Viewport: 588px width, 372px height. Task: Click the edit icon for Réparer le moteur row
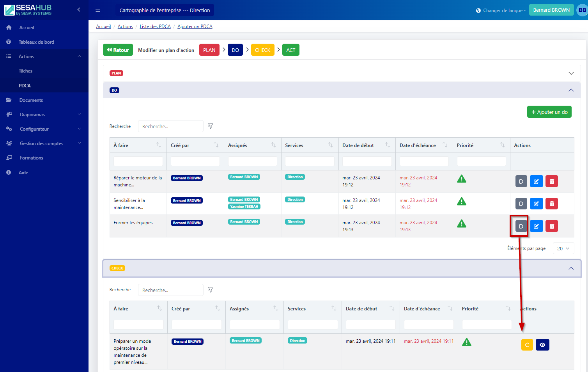[536, 181]
